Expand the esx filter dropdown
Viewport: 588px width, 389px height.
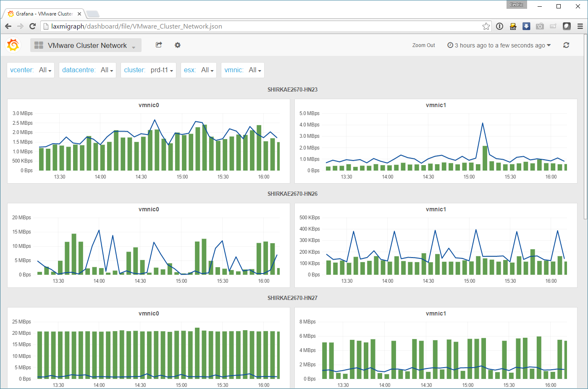[207, 70]
